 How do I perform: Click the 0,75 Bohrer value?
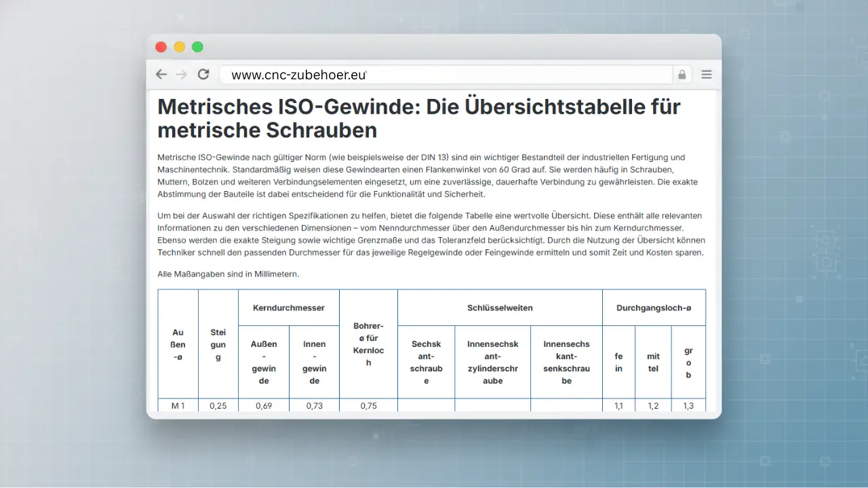click(368, 405)
